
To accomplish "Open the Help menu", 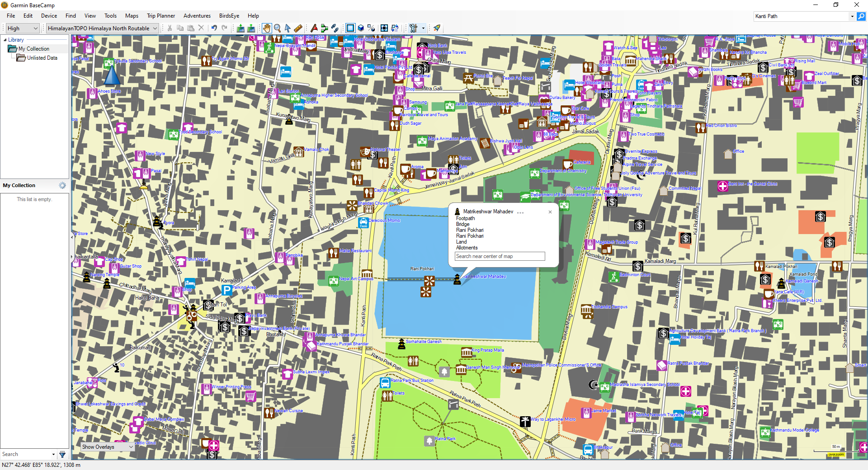I will pos(253,16).
